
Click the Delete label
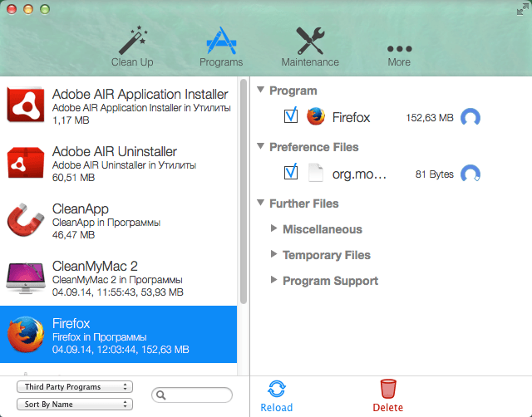coord(388,407)
